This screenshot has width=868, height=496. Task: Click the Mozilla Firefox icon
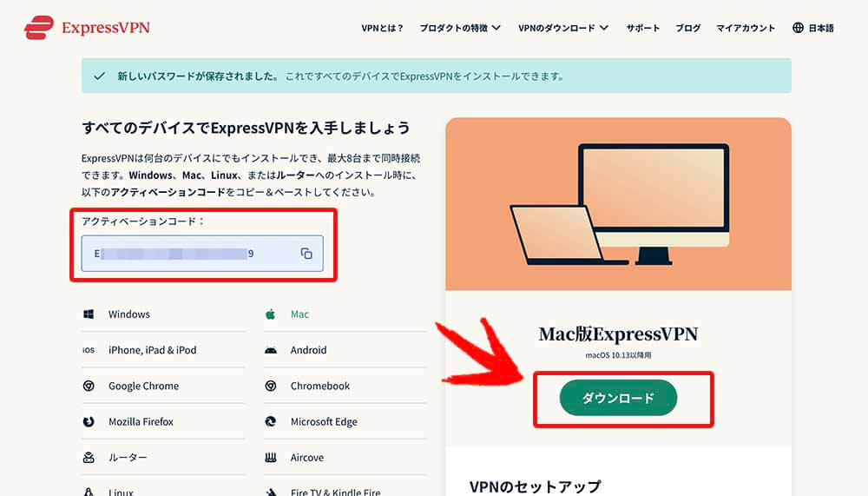89,422
